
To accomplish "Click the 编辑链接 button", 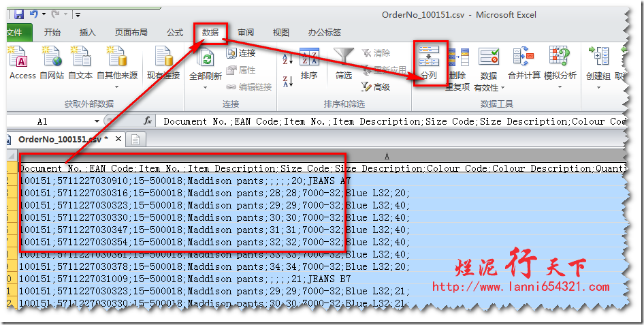I will point(249,87).
